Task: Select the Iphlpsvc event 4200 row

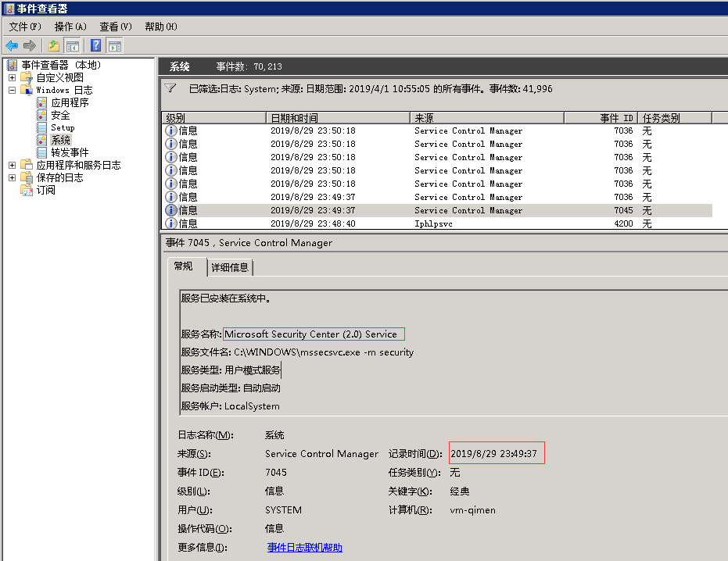Action: click(x=437, y=223)
